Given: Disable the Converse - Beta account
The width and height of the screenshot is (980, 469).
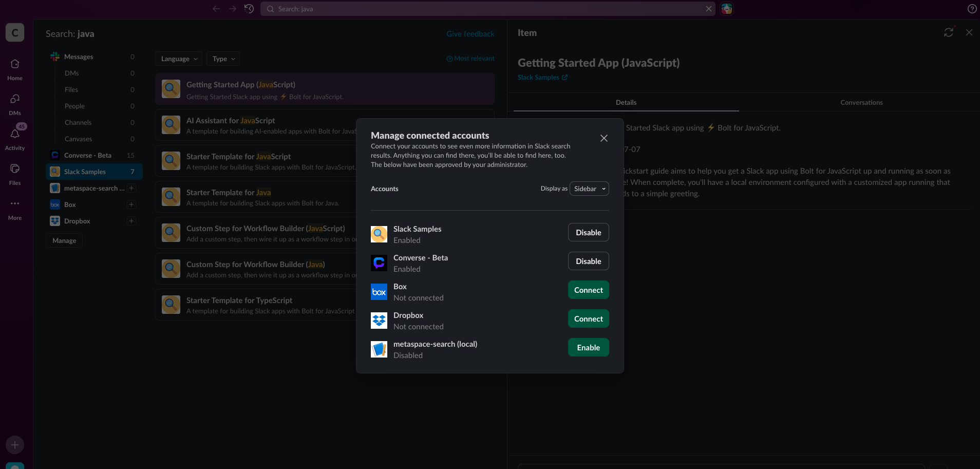Looking at the screenshot, I should [x=588, y=261].
